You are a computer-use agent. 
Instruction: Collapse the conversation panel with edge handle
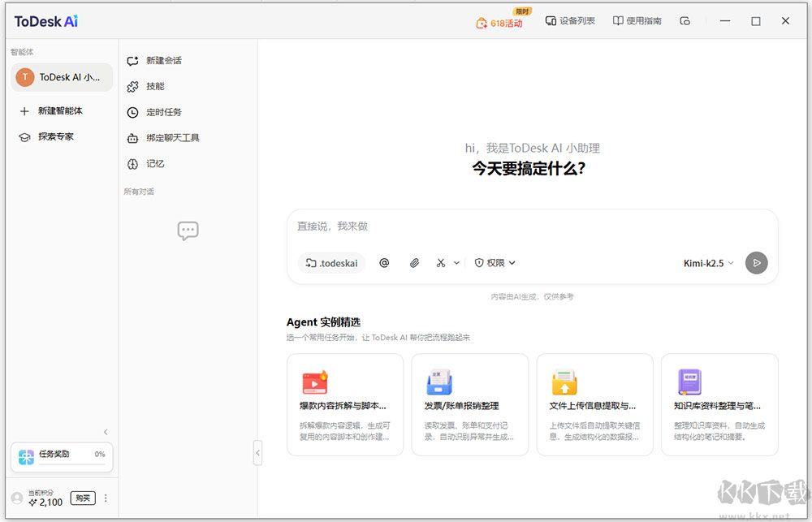(257, 453)
